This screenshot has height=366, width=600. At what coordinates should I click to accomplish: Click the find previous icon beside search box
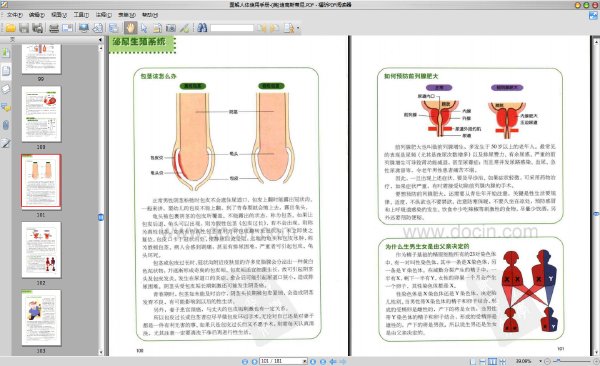(262, 28)
